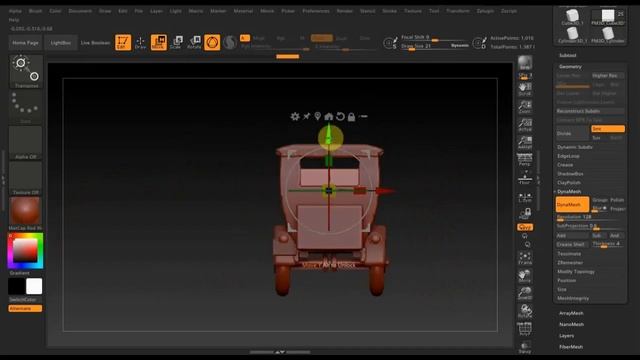
Task: Toggle the Edit mode button
Action: click(123, 42)
